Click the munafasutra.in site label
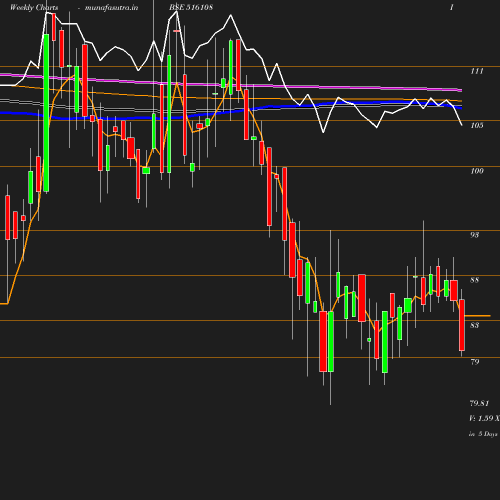Image resolution: width=500 pixels, height=500 pixels. coord(111,7)
